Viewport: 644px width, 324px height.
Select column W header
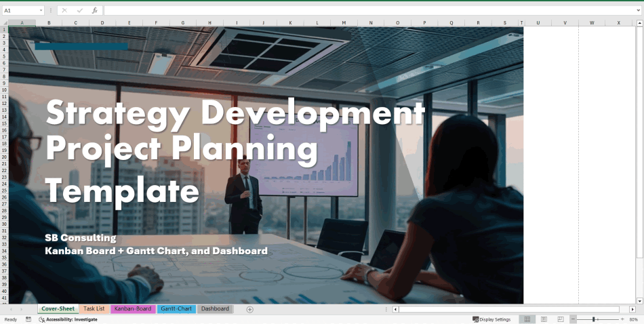coord(592,23)
